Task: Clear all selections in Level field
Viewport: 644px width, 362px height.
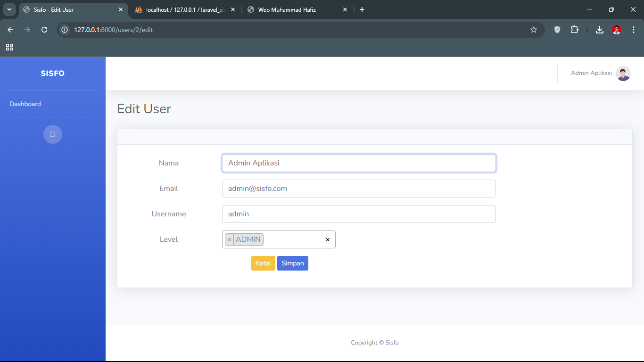Action: coord(328,240)
